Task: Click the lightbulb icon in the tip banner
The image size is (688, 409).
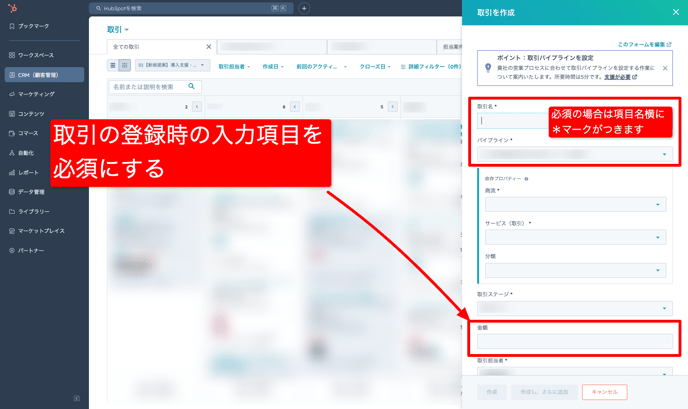Action: (x=488, y=68)
